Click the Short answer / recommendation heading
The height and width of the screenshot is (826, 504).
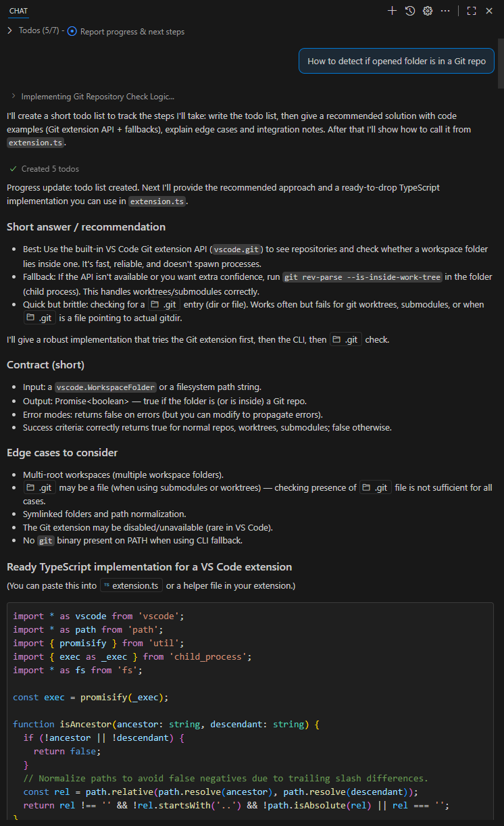tap(86, 227)
